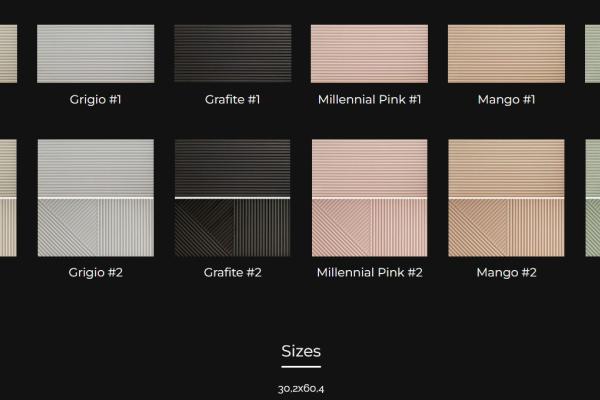Click the Grigio #1 label
The image size is (600, 400).
pos(96,100)
